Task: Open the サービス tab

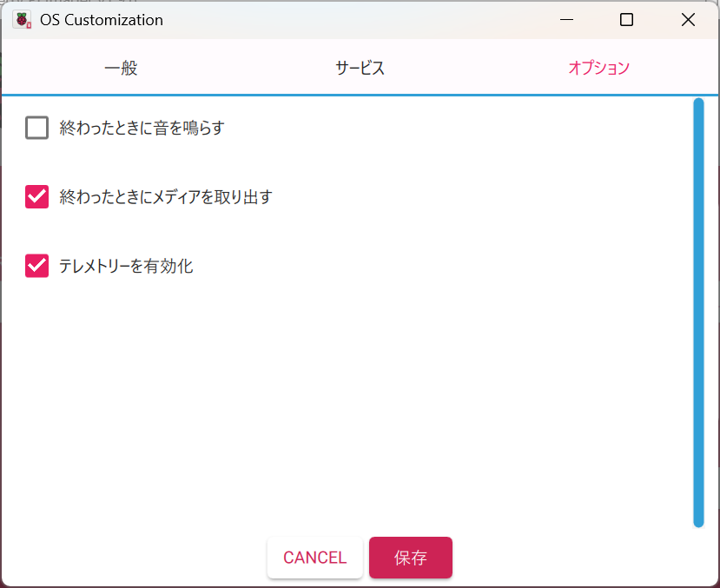Action: pyautogui.click(x=359, y=67)
